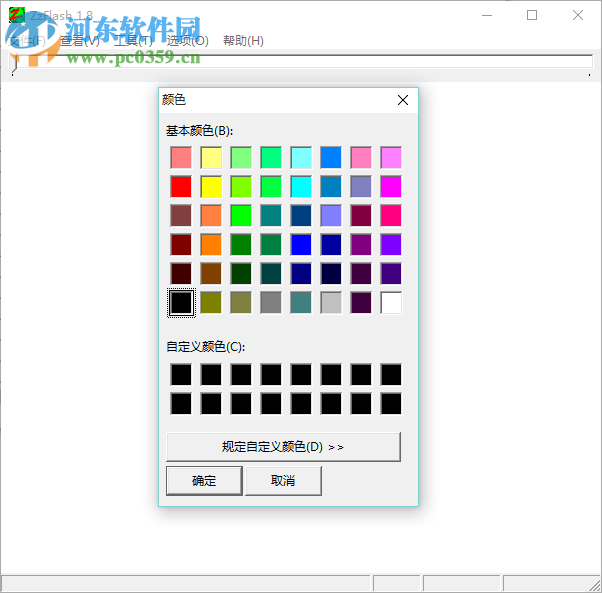Image resolution: width=602 pixels, height=593 pixels.
Task: Select the white basic color swatch
Action: (x=391, y=303)
